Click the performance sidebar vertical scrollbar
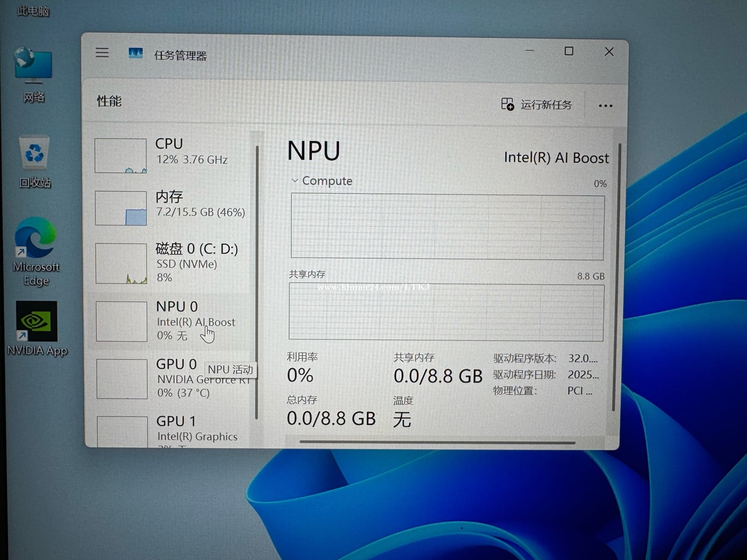 click(257, 282)
